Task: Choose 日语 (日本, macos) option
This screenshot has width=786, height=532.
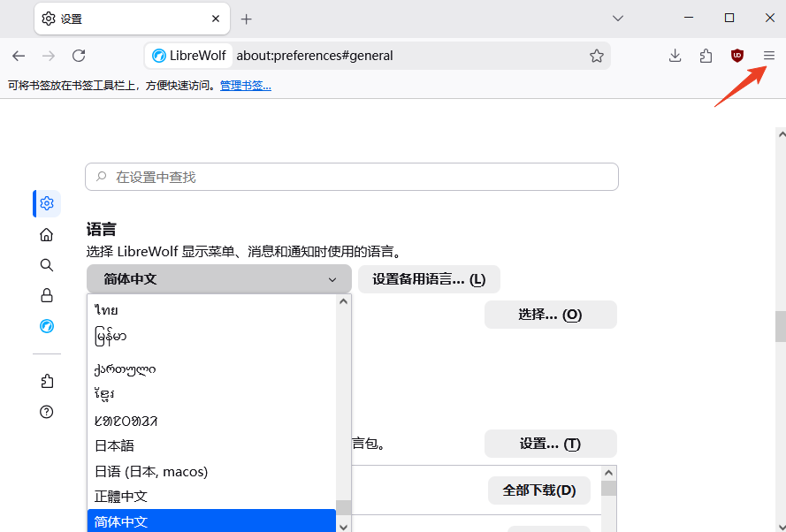Action: point(211,471)
